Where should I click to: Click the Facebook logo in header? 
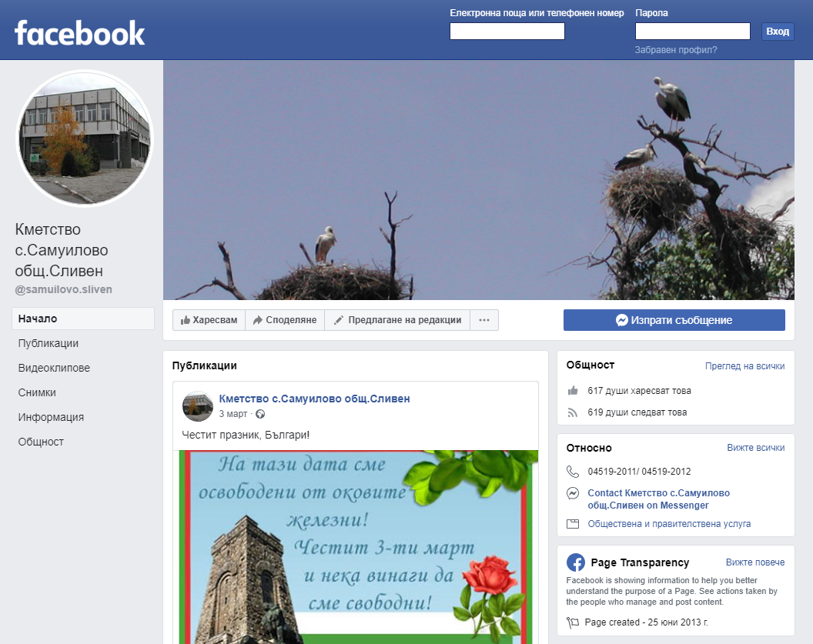(80, 33)
